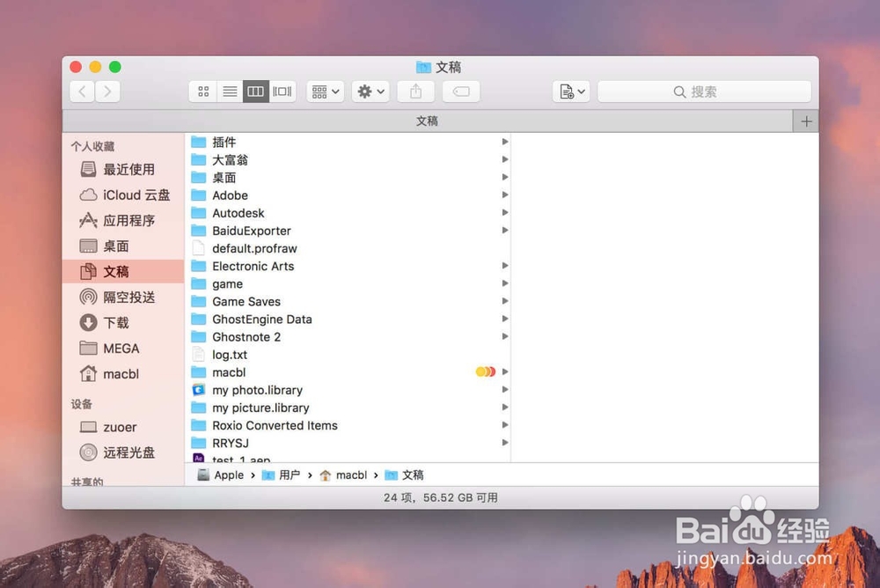The height and width of the screenshot is (588, 880).
Task: Select the 大富翁 folder
Action: (348, 159)
